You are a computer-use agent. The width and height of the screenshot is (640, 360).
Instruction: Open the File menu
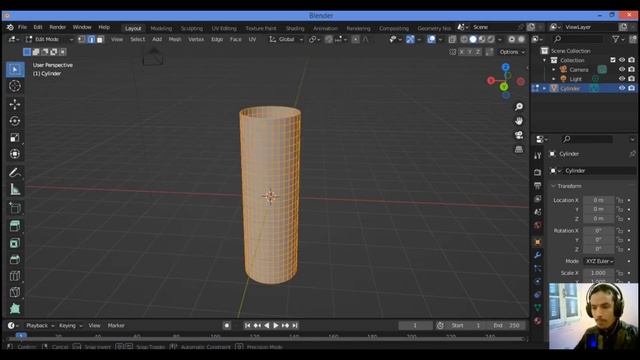tap(22, 27)
